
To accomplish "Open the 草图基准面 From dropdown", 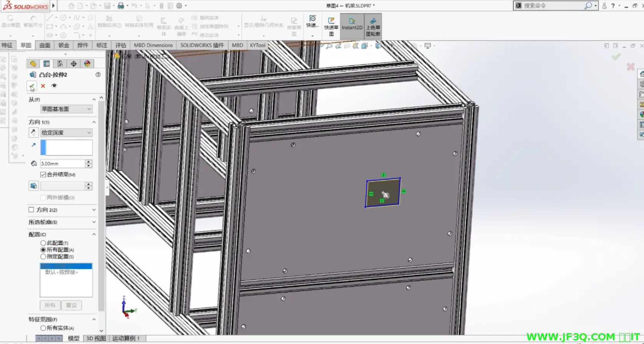I will click(66, 109).
